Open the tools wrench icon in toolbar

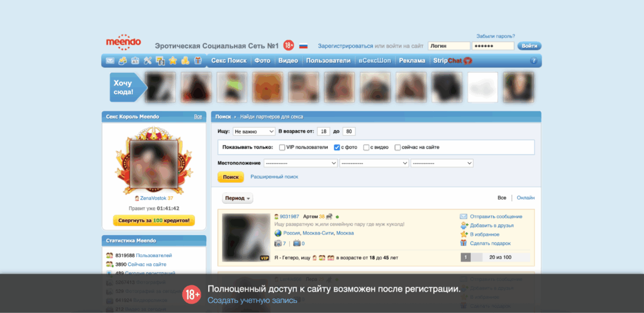click(148, 61)
